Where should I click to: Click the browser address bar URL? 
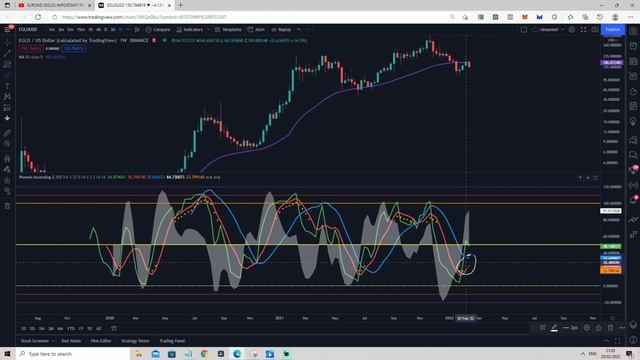[144, 17]
